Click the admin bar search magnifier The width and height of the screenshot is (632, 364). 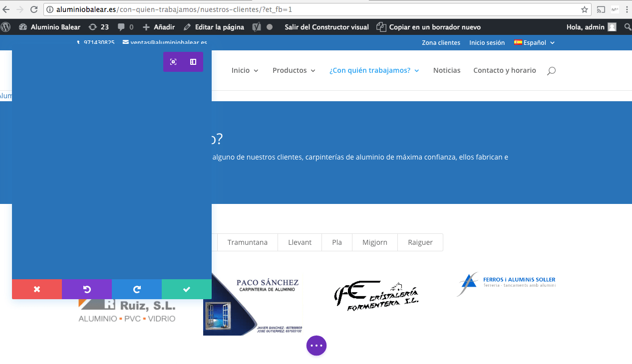tap(628, 27)
